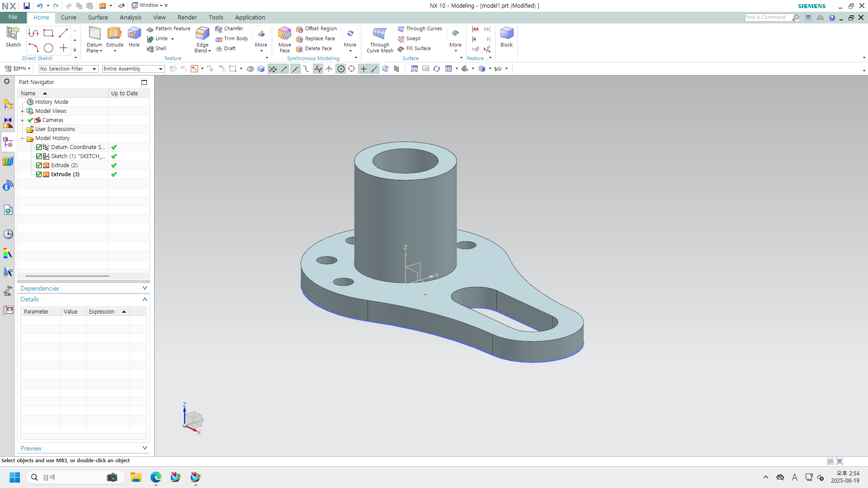The image size is (868, 488).
Task: Open the File menu
Action: tap(13, 17)
